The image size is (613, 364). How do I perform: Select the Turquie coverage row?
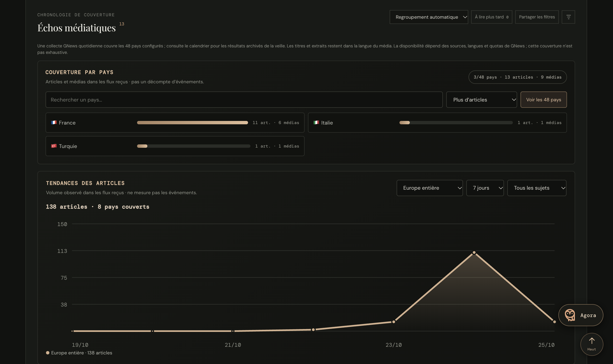(175, 146)
